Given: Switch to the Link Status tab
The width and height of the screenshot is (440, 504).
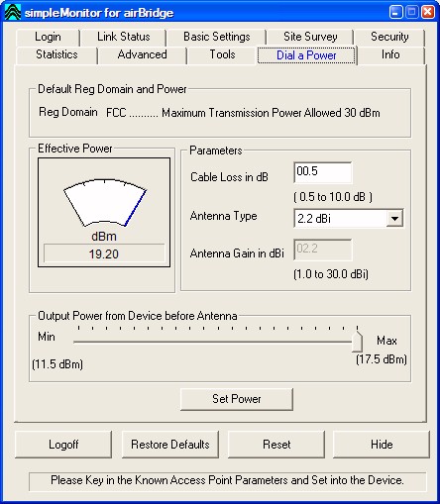Looking at the screenshot, I should click(x=124, y=37).
